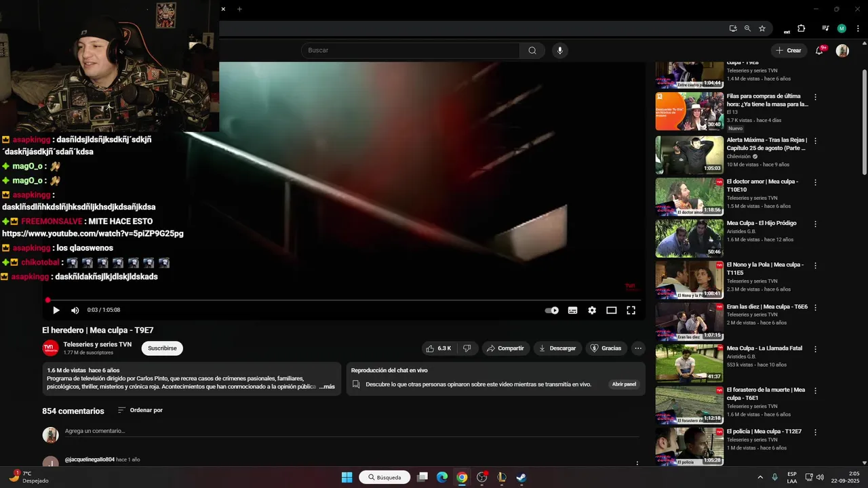The height and width of the screenshot is (488, 868).
Task: Open options menu for jacquelinegallo804 comment
Action: click(x=637, y=464)
